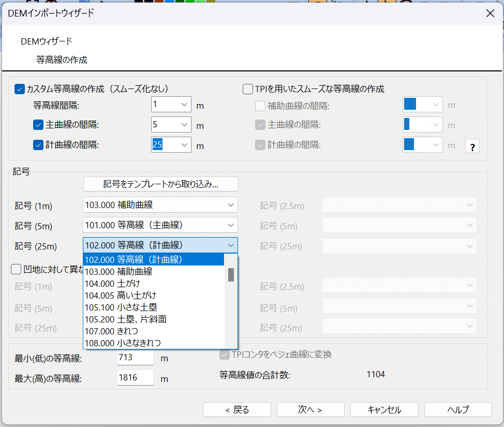Enable TPIを用いたスムーズな等高線の作成
The width and height of the screenshot is (504, 427).
click(x=247, y=89)
